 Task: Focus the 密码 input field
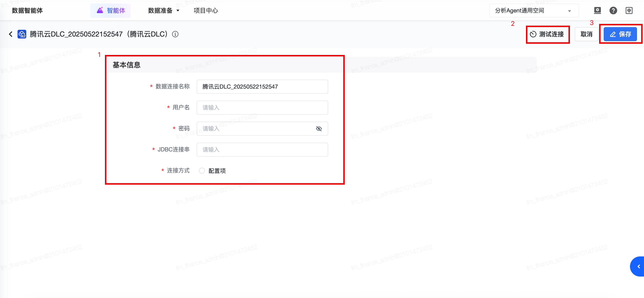262,129
